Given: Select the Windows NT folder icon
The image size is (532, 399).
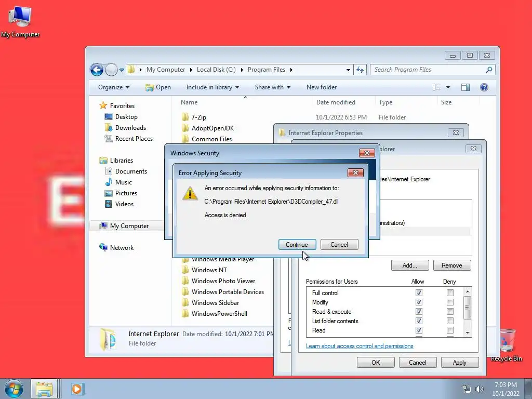Looking at the screenshot, I should pyautogui.click(x=185, y=270).
